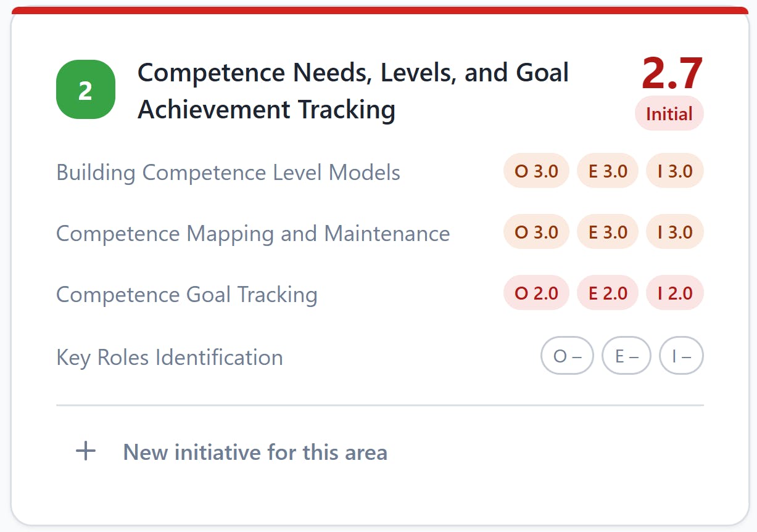
Task: Open Building Competence Level Models row
Action: (380, 171)
